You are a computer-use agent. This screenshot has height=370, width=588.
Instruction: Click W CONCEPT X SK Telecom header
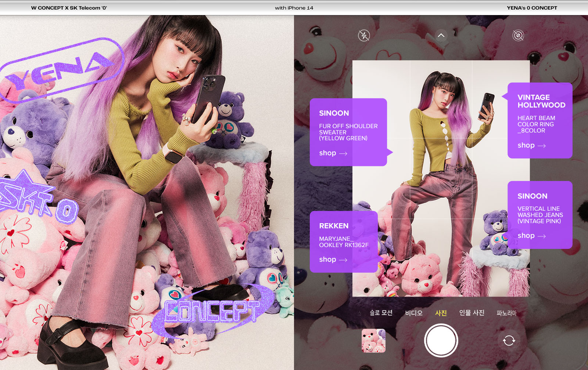pos(69,8)
